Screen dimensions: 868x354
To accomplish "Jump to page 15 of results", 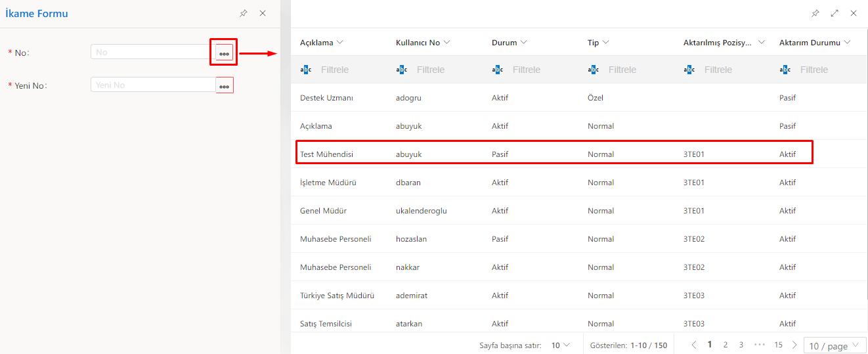I will [778, 345].
